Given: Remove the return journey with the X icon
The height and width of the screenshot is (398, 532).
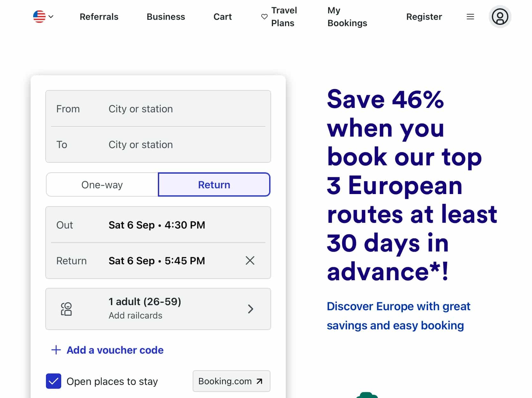Looking at the screenshot, I should coord(250,260).
